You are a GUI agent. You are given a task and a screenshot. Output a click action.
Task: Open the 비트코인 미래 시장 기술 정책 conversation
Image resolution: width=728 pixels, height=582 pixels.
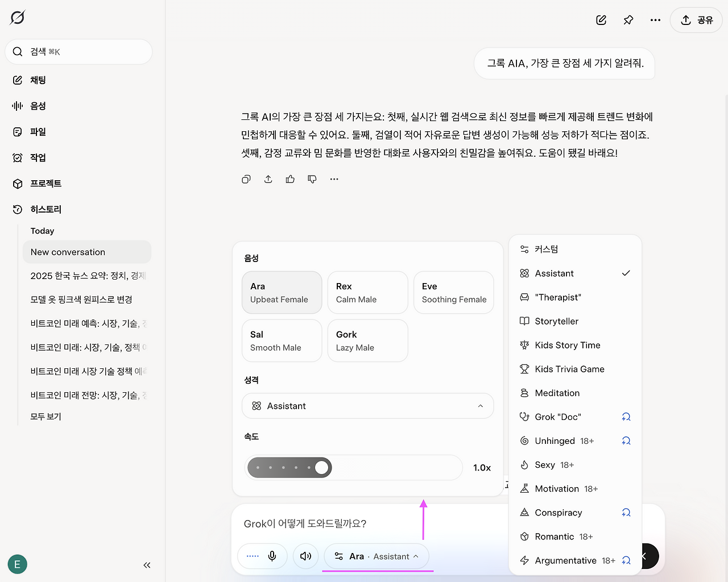[87, 371]
